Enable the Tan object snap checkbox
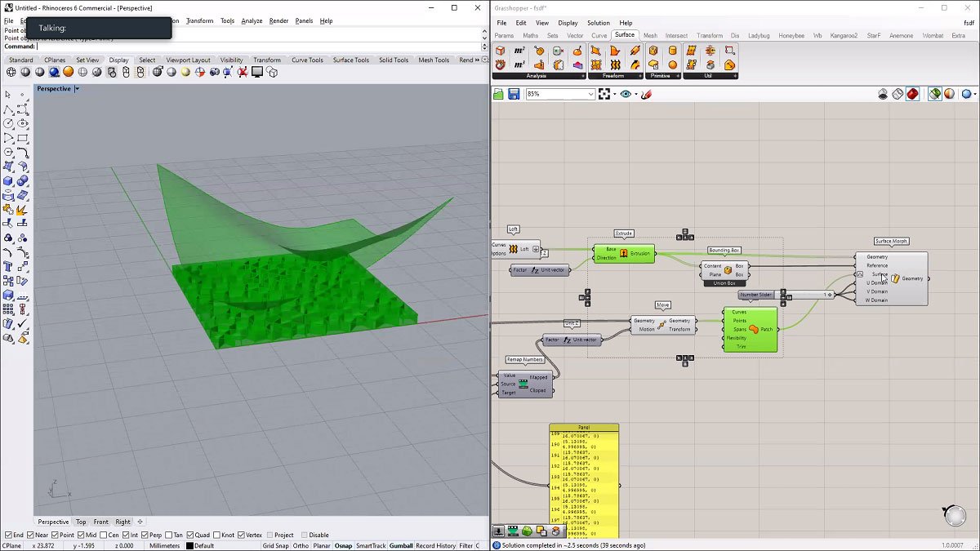 (171, 535)
